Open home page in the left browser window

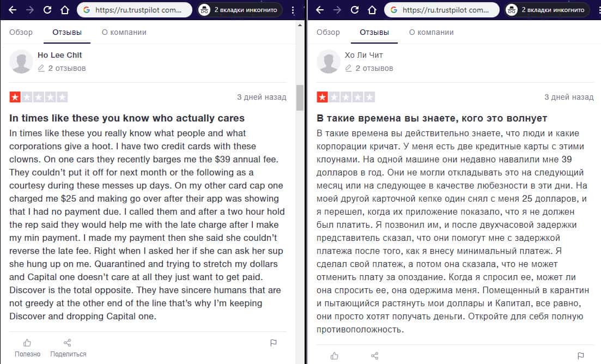(65, 10)
